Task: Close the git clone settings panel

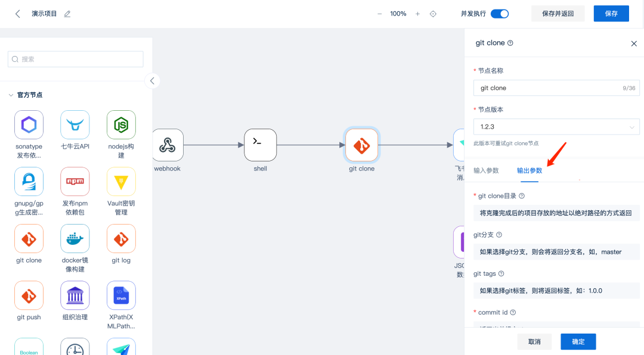Action: point(634,43)
